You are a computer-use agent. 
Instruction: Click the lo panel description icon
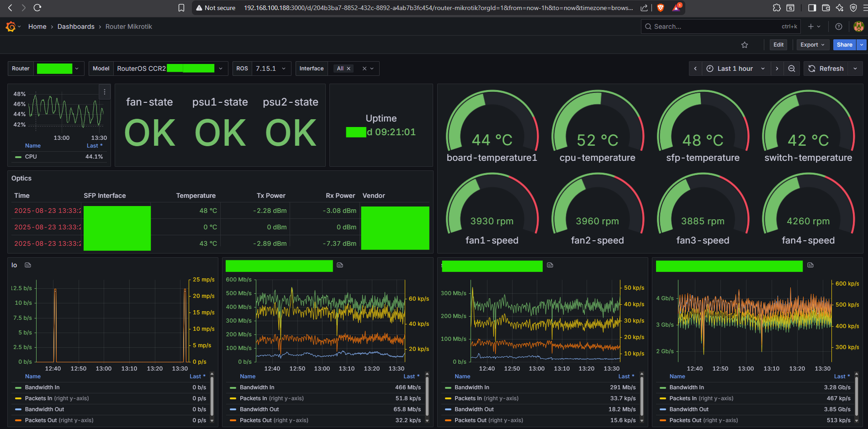28,265
